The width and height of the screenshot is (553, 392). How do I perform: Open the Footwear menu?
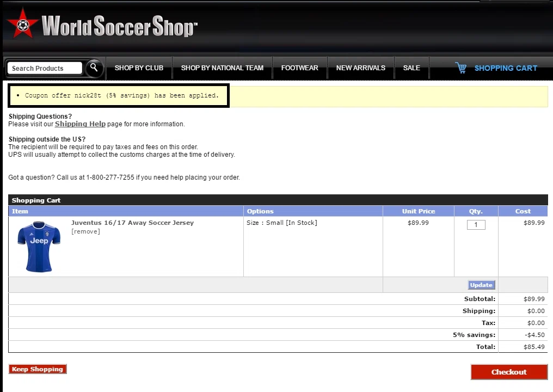tap(300, 68)
